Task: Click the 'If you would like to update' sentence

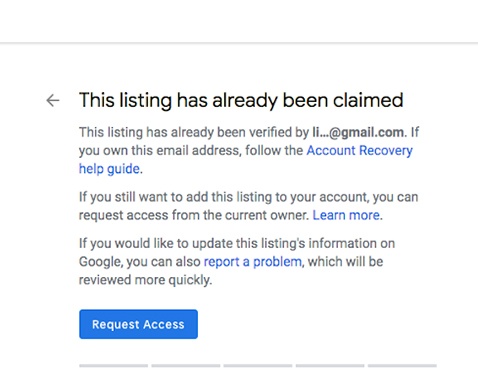Action: pos(237,244)
